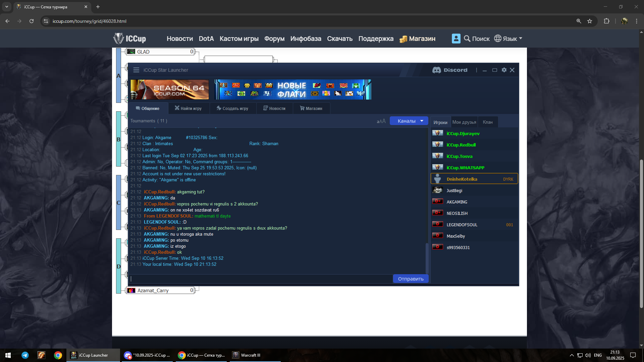This screenshot has height=362, width=644.
Task: Select player AKGAMING in list
Action: click(x=474, y=202)
